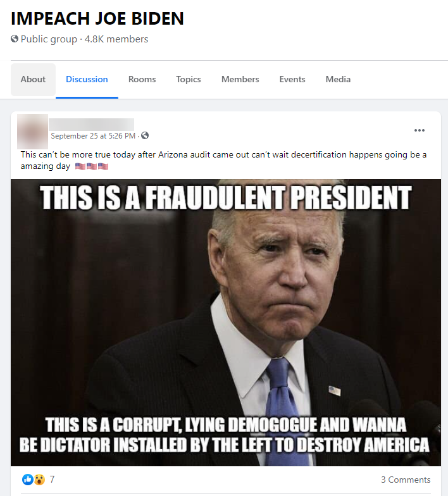Switch to the About tab

click(33, 80)
